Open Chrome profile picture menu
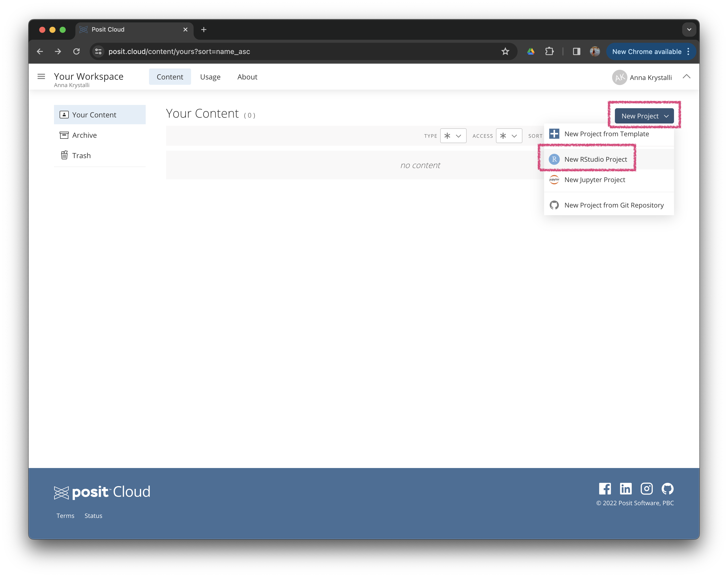 595,51
